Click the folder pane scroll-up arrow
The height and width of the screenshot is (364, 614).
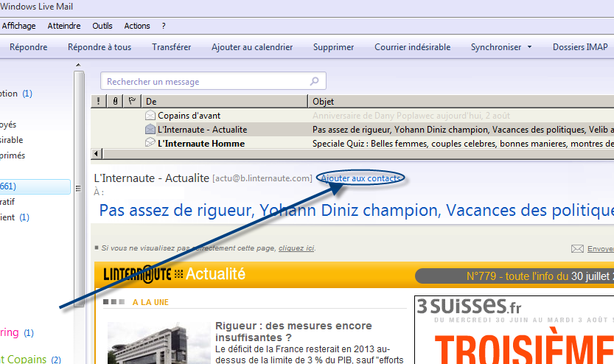78,65
